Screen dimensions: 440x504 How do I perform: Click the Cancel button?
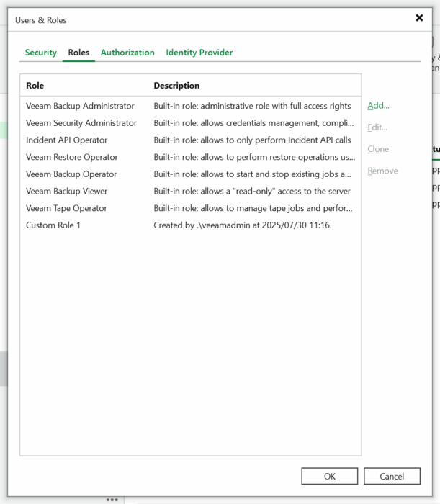[x=392, y=476]
